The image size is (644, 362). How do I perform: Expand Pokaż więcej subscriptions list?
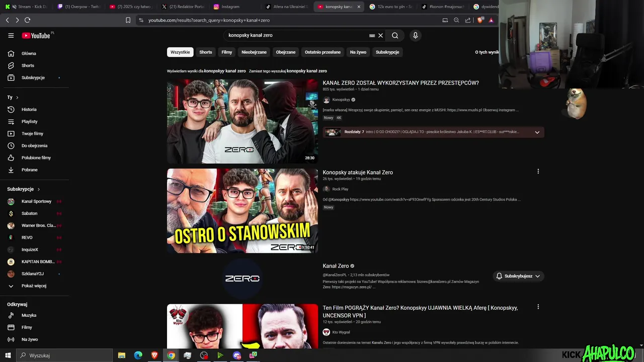click(34, 286)
